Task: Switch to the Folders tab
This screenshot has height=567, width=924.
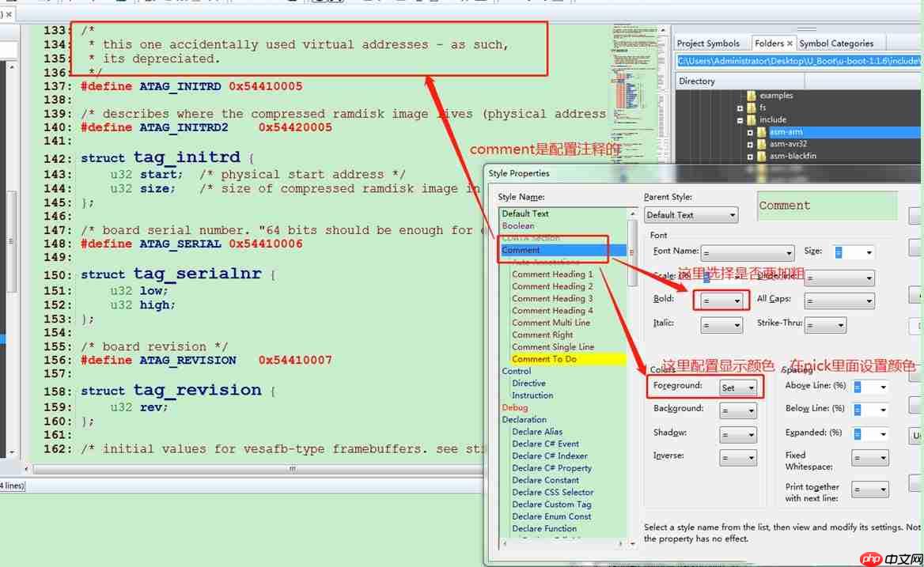Action: click(769, 43)
